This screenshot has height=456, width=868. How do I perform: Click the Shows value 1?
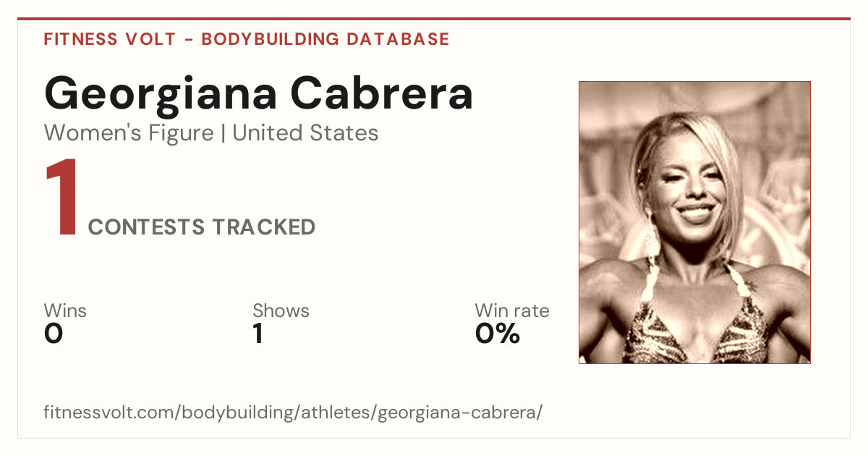258,334
